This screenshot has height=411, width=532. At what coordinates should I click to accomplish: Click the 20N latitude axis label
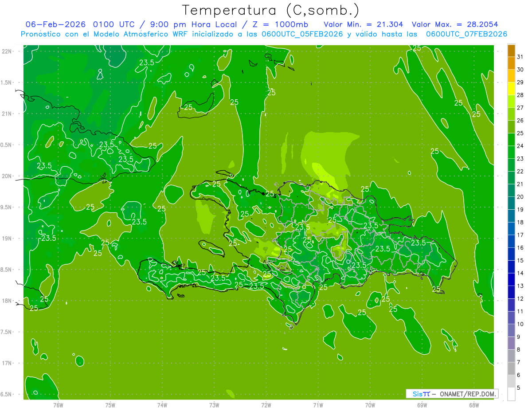[x=7, y=176]
